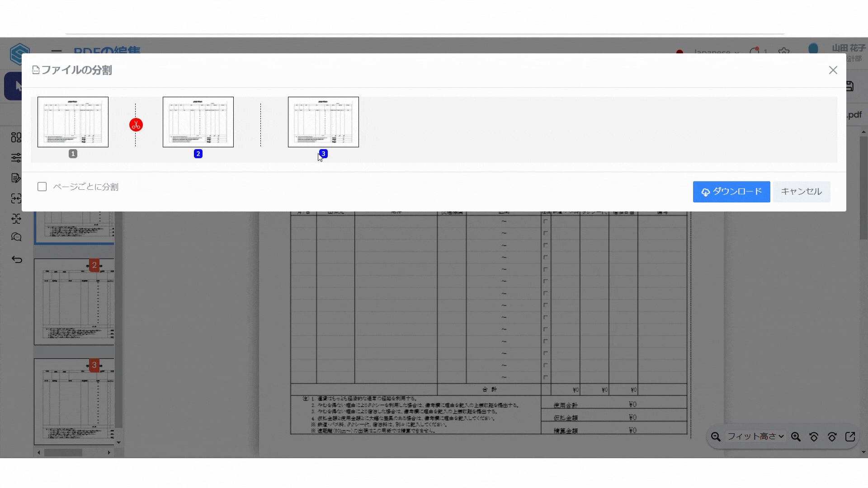Select page 3 thumbnail in split dialog
Viewport: 868px width, 488px height.
(323, 122)
